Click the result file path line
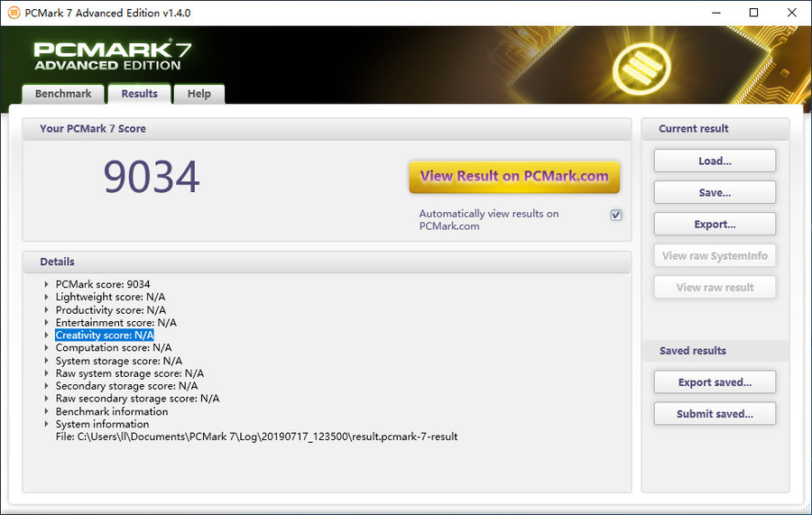 [x=257, y=437]
